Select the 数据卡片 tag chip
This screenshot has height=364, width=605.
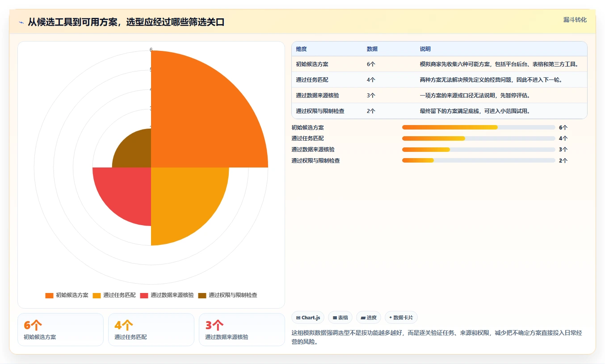click(401, 318)
